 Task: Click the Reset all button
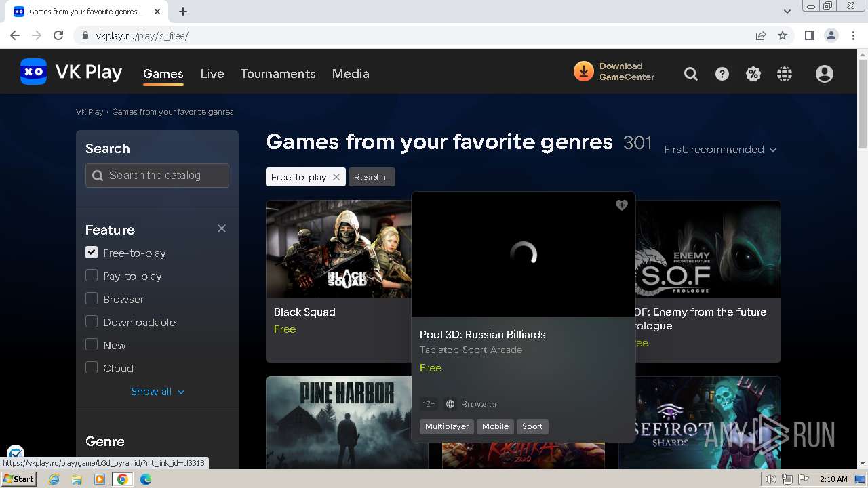point(372,177)
